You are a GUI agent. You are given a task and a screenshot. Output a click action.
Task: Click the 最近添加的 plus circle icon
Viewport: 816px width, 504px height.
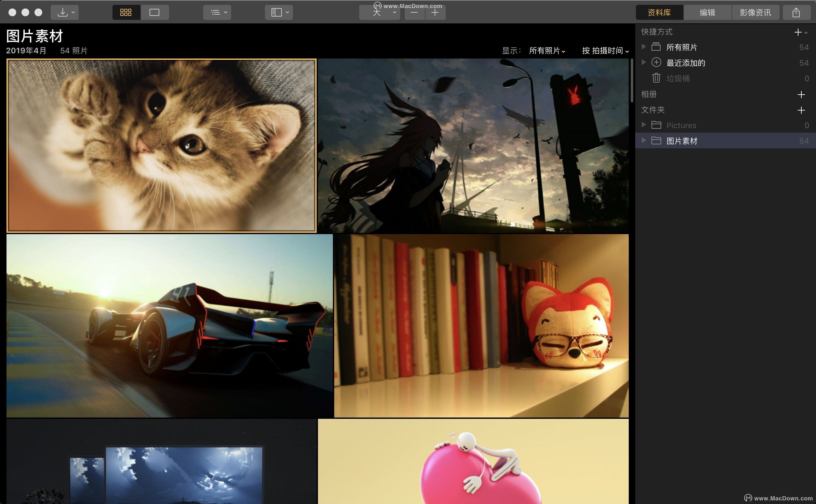coord(656,62)
